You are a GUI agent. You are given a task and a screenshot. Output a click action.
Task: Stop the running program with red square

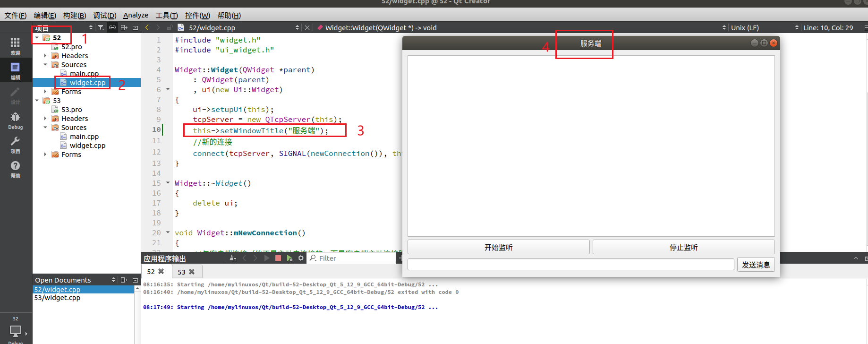[278, 258]
